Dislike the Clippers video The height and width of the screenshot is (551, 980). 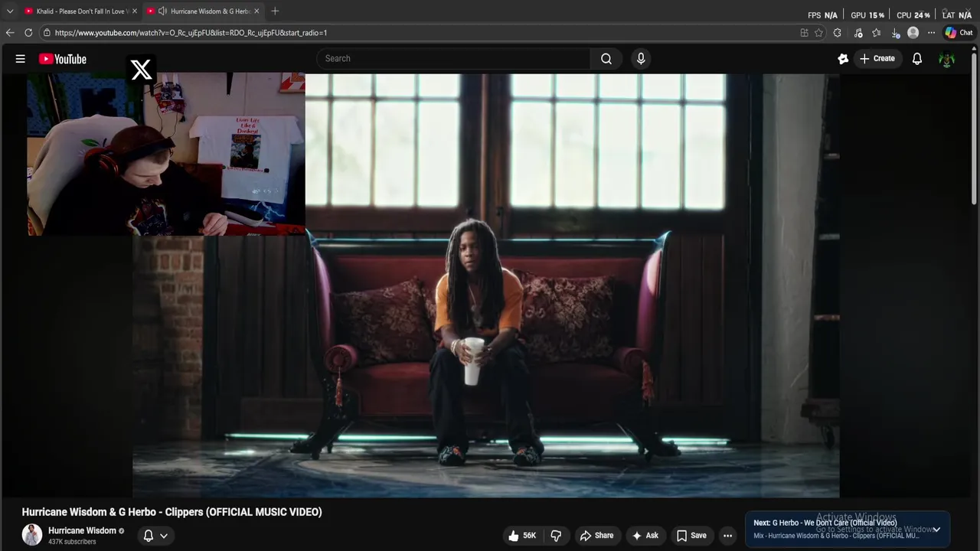click(x=556, y=536)
